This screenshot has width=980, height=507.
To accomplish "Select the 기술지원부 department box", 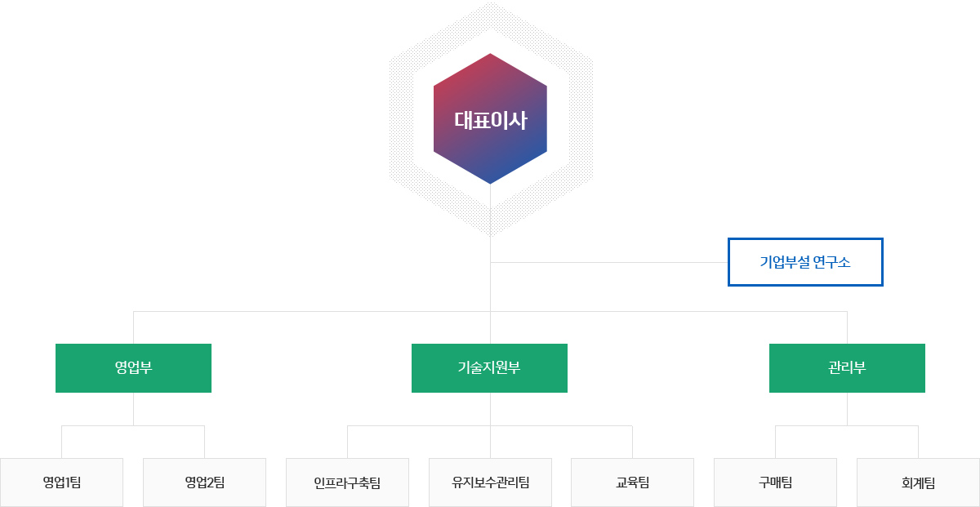I will tap(489, 367).
